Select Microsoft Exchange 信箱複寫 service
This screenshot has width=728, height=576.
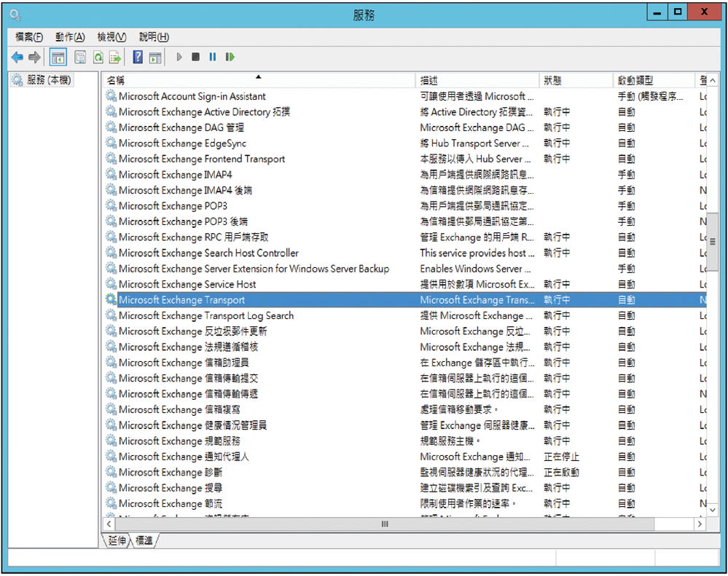pos(404,409)
